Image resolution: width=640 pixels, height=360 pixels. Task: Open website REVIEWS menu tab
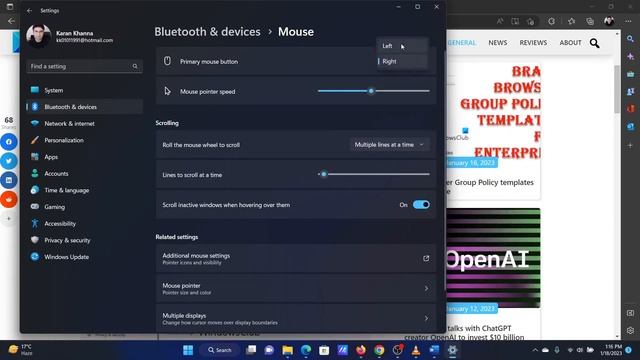(x=533, y=42)
